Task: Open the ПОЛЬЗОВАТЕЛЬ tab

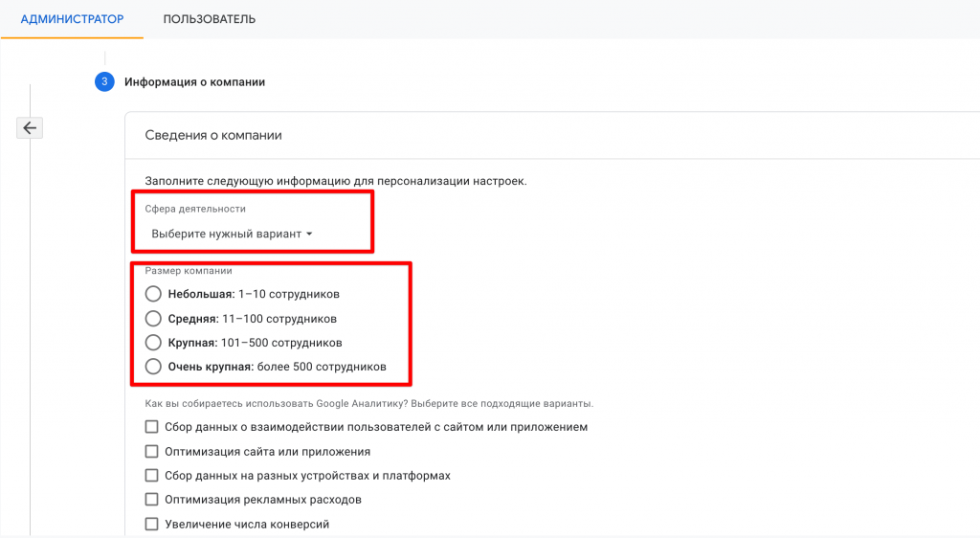Action: pos(209,19)
